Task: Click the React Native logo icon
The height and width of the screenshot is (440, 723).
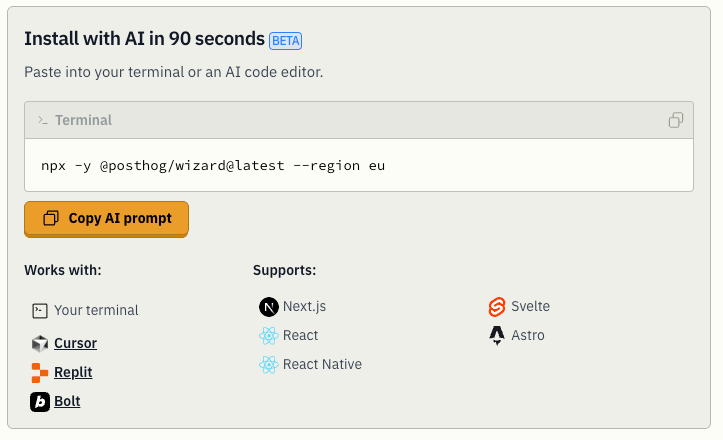Action: coord(268,364)
